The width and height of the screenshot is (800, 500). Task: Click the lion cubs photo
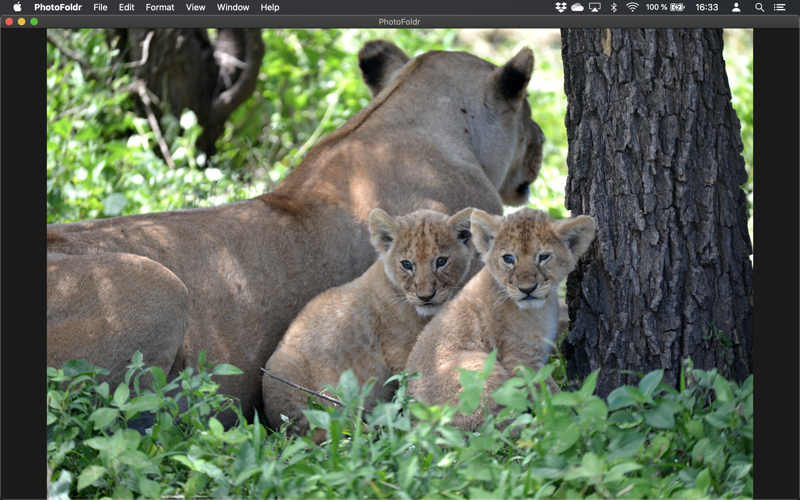400,264
